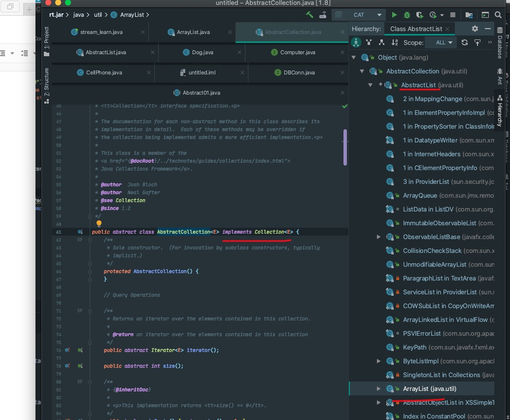
Task: Pin the hierarchy tab icon
Action: 477,42
